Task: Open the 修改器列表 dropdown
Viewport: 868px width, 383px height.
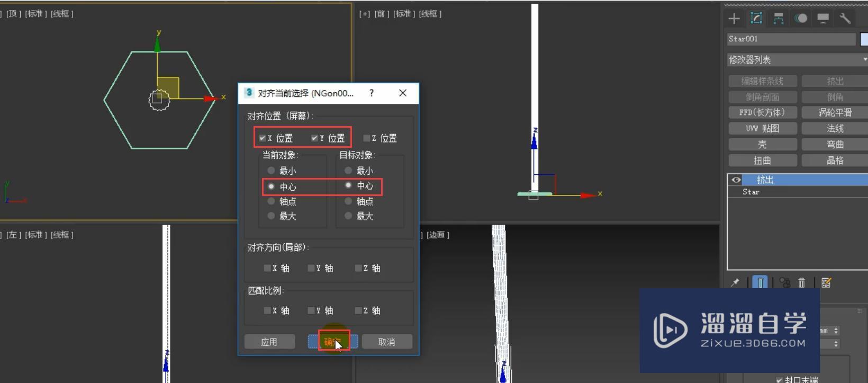Action: pyautogui.click(x=798, y=60)
